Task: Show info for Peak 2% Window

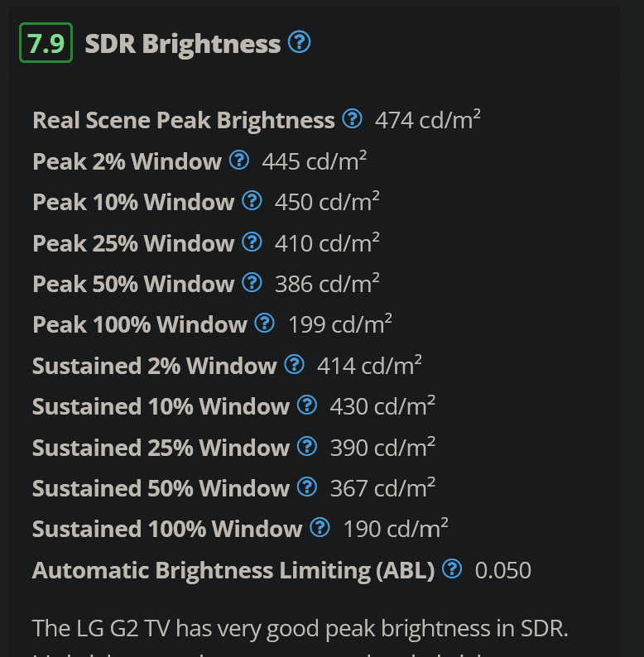Action: coord(239,160)
